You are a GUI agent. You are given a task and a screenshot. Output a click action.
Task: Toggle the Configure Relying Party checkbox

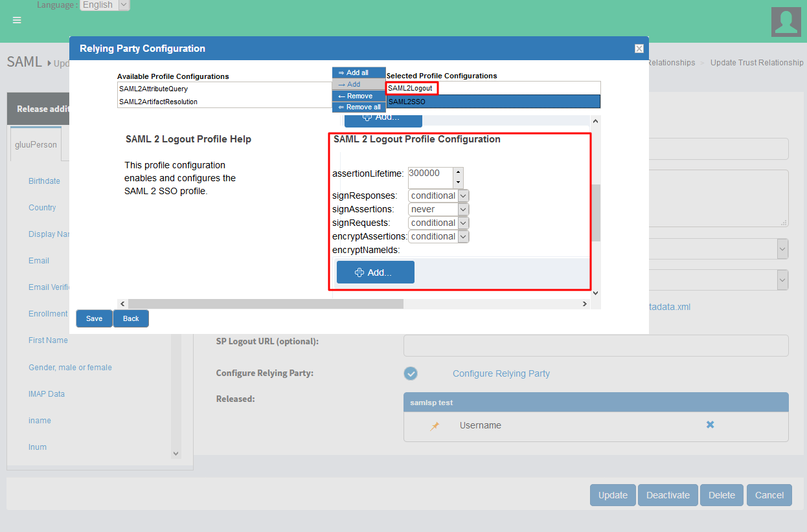tap(411, 373)
